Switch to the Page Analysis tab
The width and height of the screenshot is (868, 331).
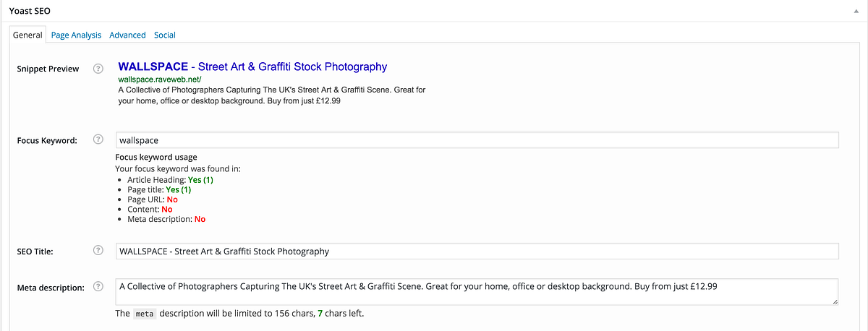click(x=76, y=35)
